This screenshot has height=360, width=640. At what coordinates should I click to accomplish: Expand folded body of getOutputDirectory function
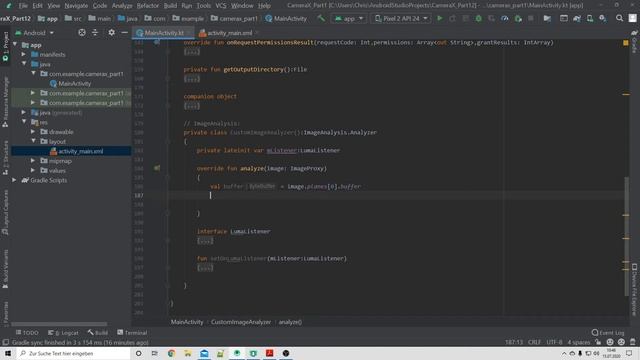(x=192, y=79)
